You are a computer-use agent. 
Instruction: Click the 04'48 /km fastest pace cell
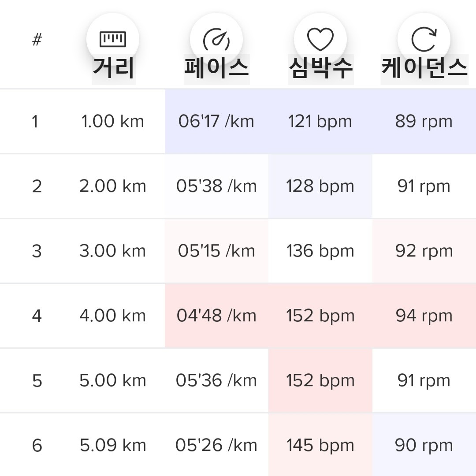[x=216, y=316]
